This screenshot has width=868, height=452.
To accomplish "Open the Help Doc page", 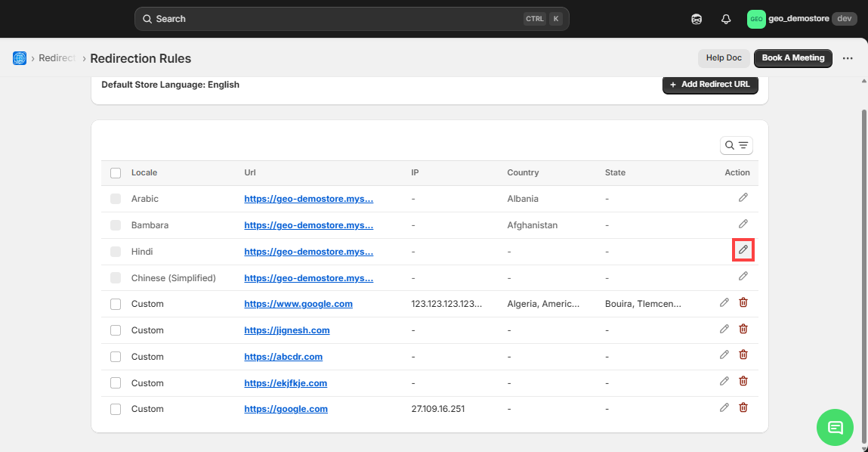I will 723,58.
